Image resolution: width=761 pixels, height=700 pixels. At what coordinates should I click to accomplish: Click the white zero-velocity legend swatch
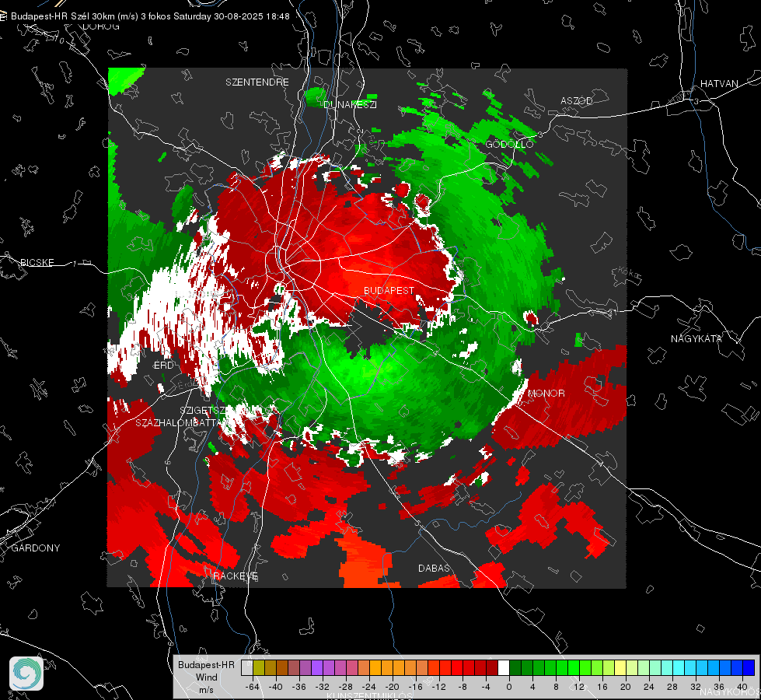pyautogui.click(x=504, y=668)
